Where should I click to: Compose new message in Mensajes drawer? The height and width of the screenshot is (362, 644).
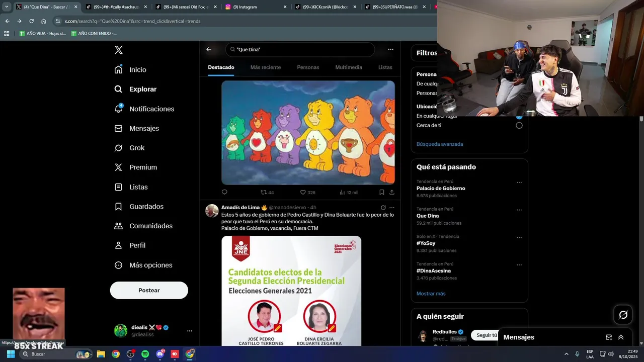(x=609, y=337)
